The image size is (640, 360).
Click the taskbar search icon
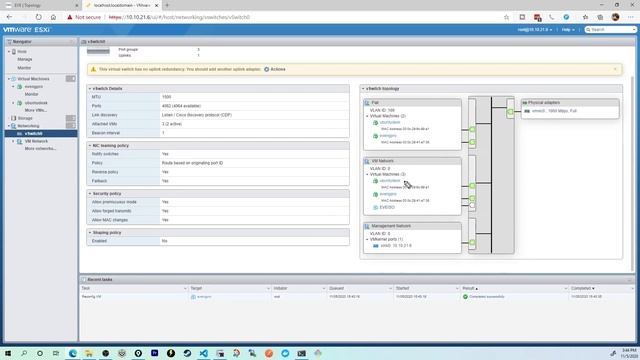tap(24, 353)
